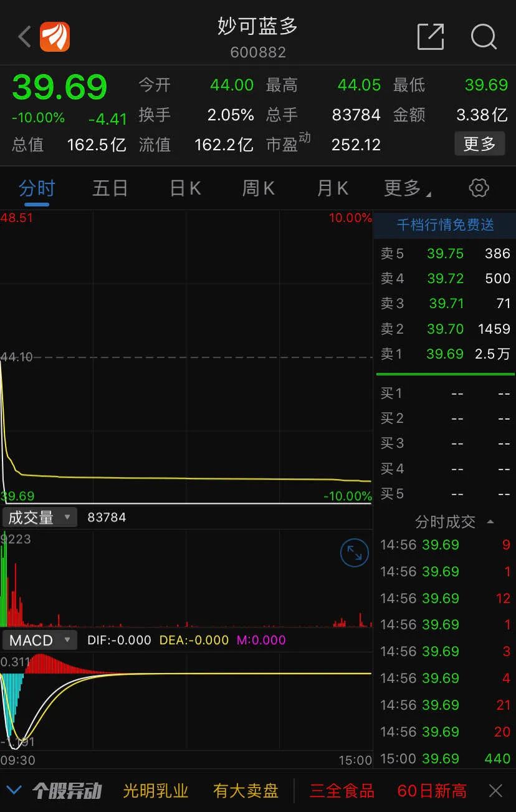The width and height of the screenshot is (516, 812).
Task: Select 卖4 order row at 39.72
Action: [x=445, y=278]
